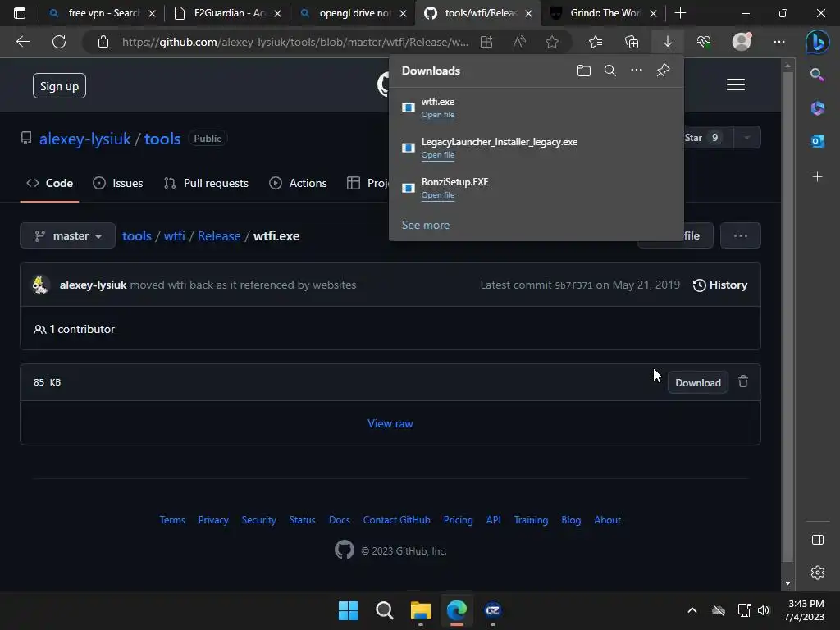
Task: Open file link under LegacyLauncher_Installer_legacy.exe
Action: (x=438, y=155)
